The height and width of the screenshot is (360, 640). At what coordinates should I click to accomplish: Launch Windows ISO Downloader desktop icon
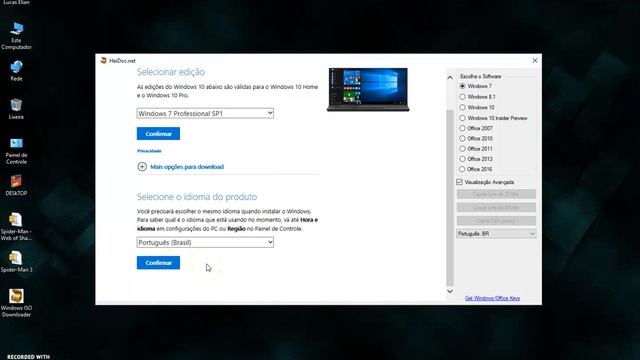click(x=16, y=302)
